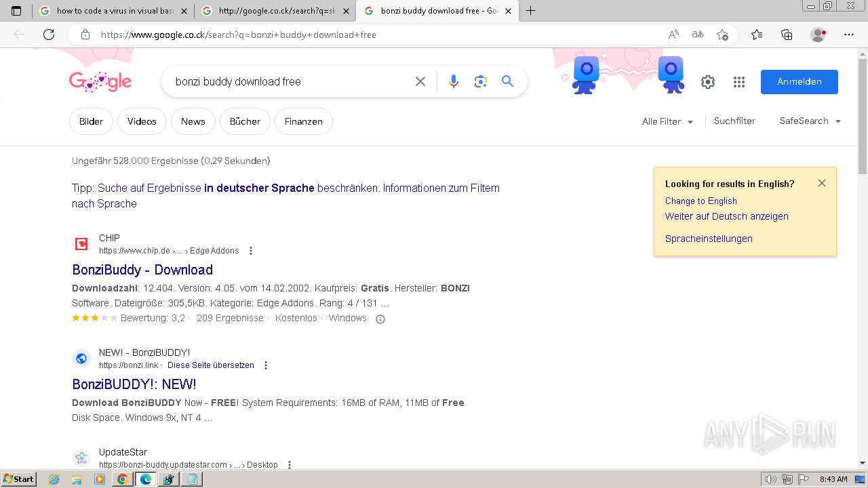The width and height of the screenshot is (868, 488).
Task: Reload the page with the refresh icon
Action: click(49, 35)
